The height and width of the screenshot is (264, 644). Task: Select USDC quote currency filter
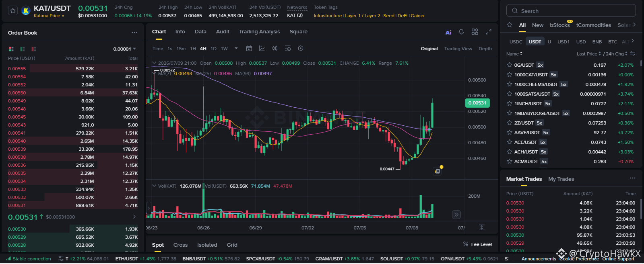point(516,41)
